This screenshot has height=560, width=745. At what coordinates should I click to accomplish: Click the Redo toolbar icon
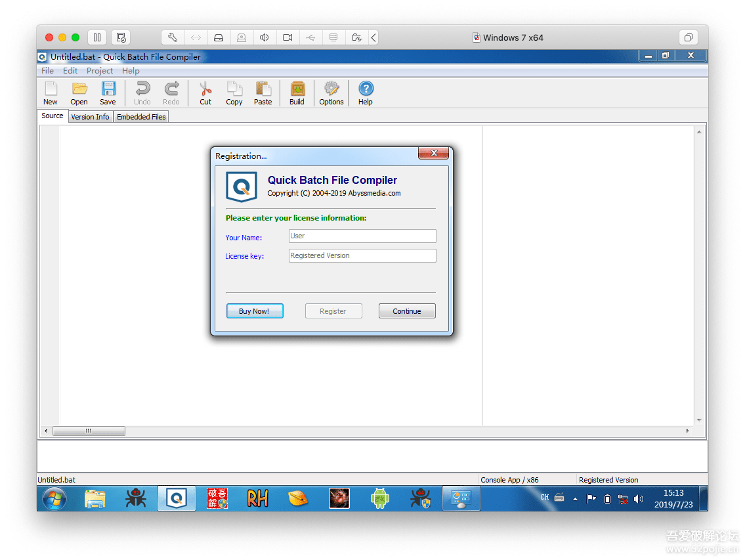pyautogui.click(x=171, y=93)
